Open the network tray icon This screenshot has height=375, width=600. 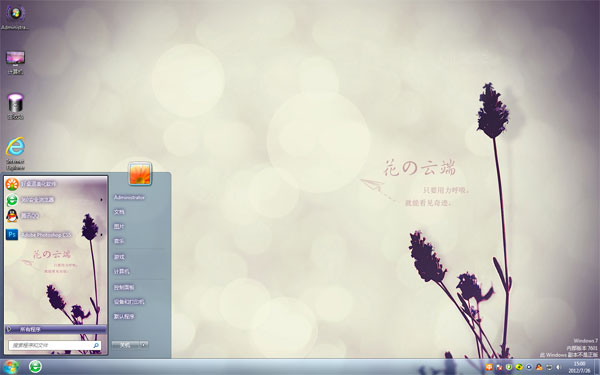[x=549, y=367]
